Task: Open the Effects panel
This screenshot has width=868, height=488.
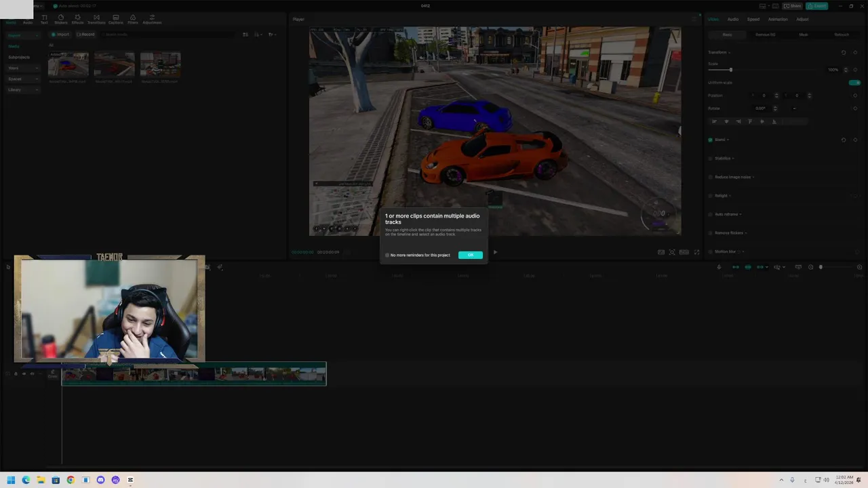Action: pyautogui.click(x=77, y=20)
